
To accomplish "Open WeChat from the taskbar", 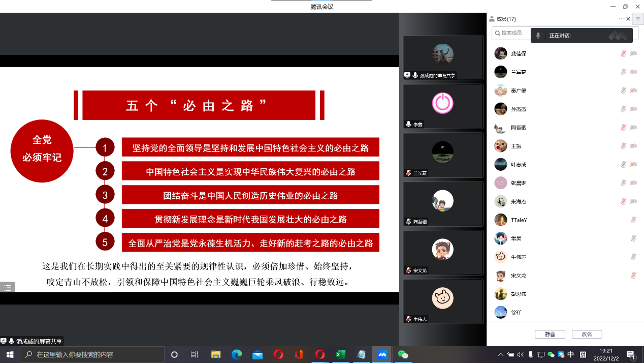I will pos(403,354).
